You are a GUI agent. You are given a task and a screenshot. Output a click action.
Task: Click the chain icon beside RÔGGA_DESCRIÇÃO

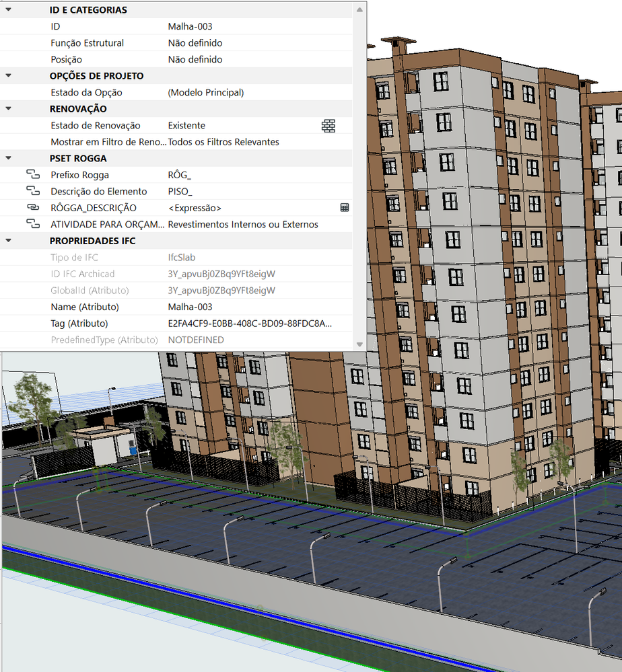point(33,207)
